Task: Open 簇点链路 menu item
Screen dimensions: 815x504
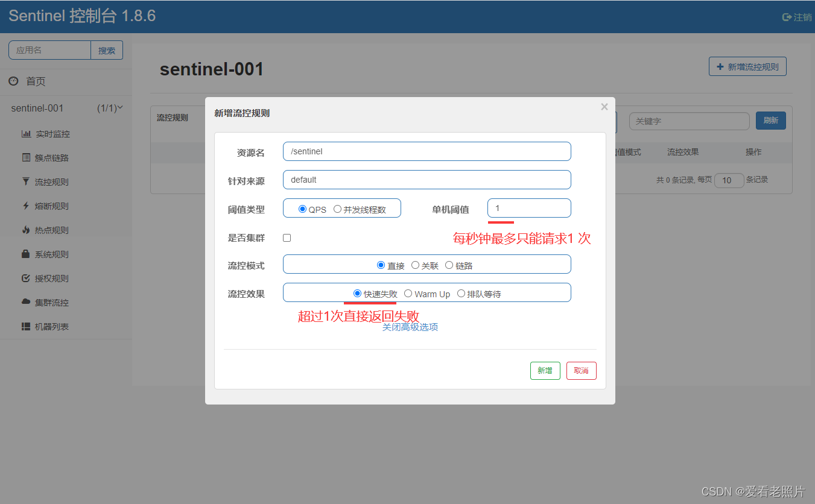Action: pos(52,158)
